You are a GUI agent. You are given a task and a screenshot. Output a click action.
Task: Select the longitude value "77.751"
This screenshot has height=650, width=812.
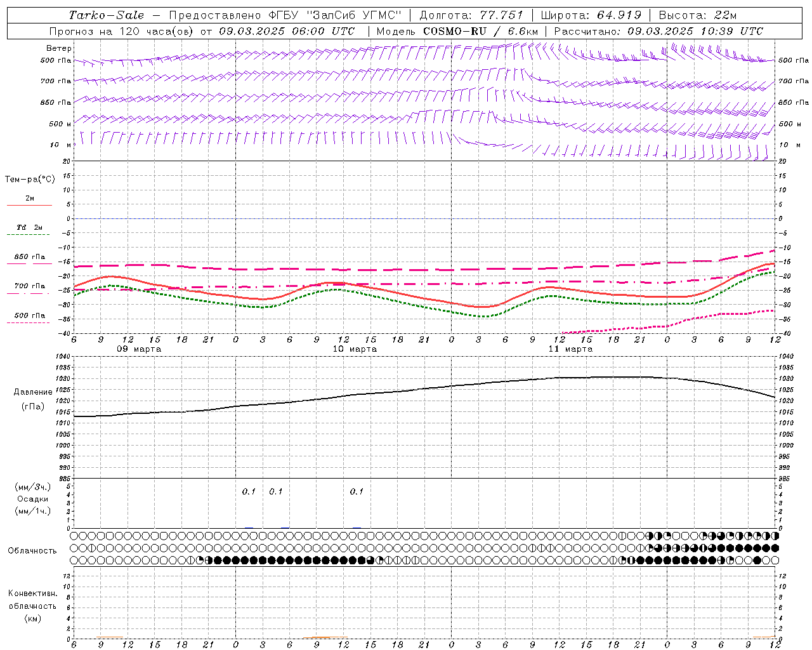(x=501, y=15)
